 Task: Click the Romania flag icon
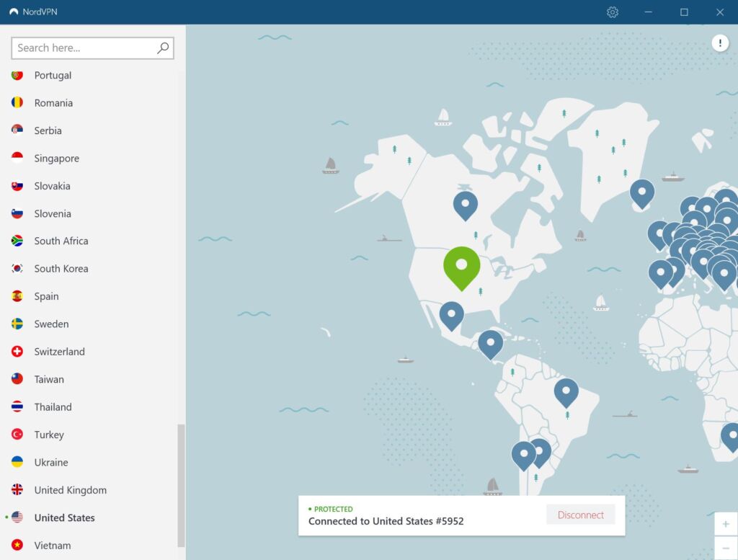(17, 102)
